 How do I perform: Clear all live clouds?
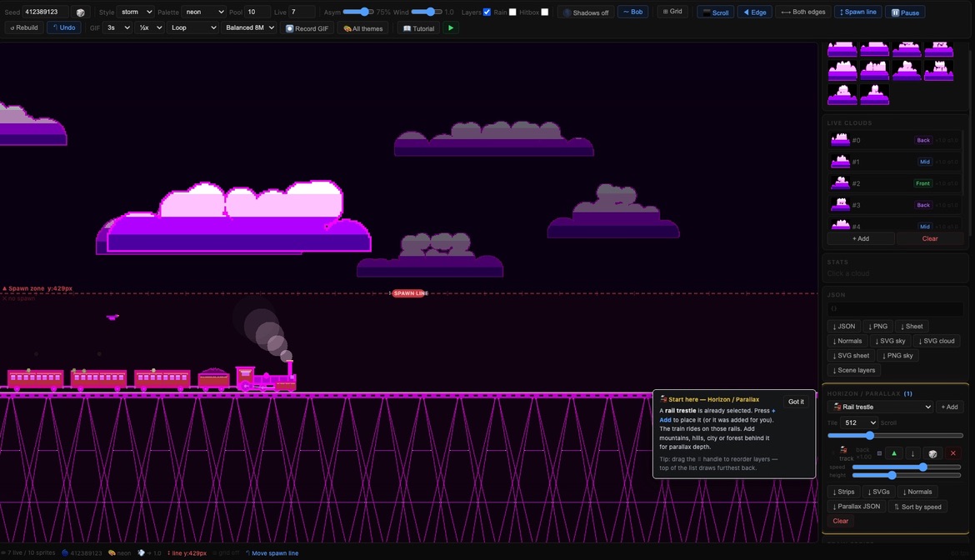(930, 238)
